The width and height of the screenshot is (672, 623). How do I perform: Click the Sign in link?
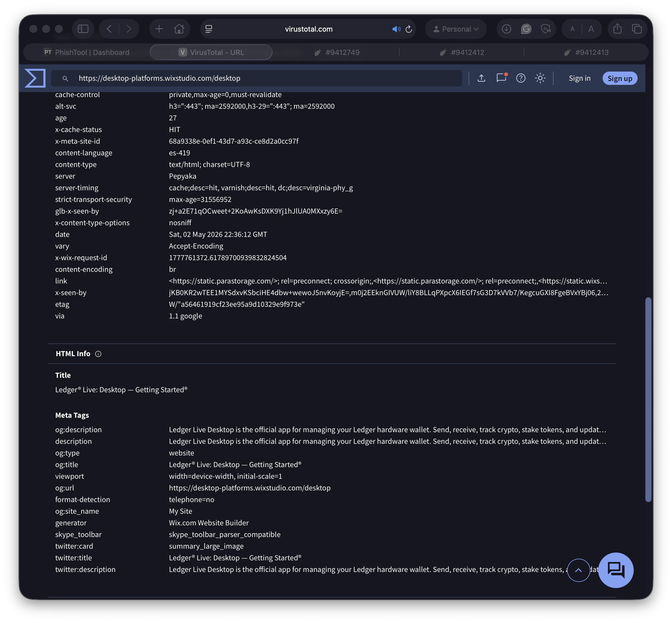click(x=579, y=78)
